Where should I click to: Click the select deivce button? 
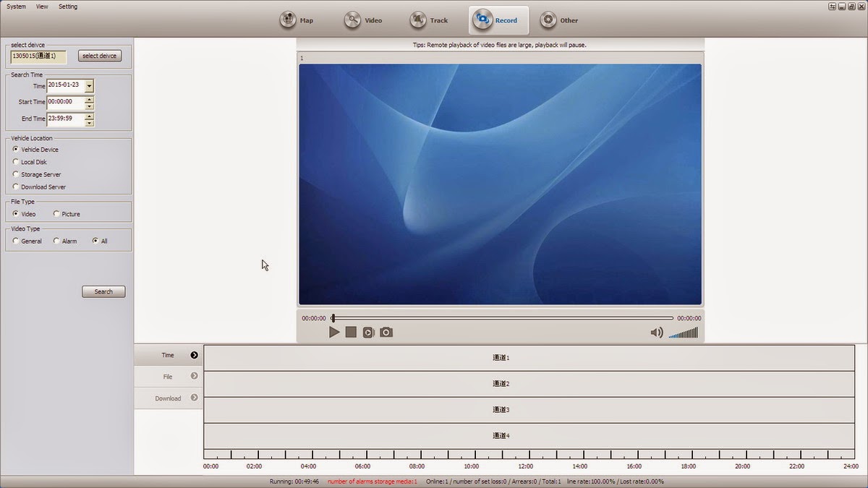click(x=100, y=56)
